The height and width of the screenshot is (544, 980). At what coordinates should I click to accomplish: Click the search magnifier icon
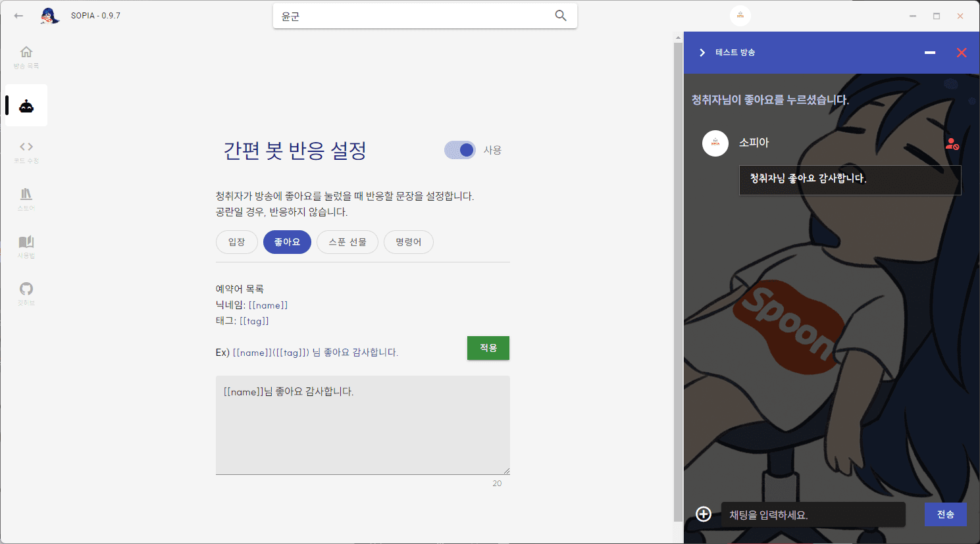(x=561, y=16)
